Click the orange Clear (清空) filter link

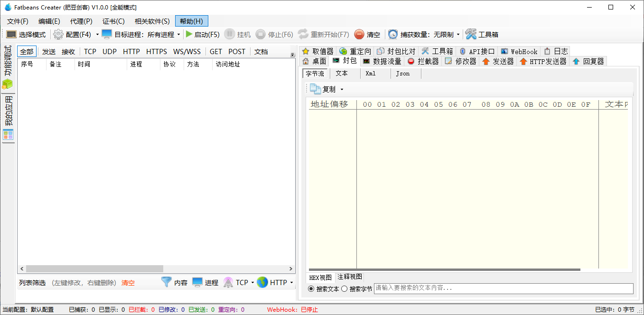(x=128, y=283)
